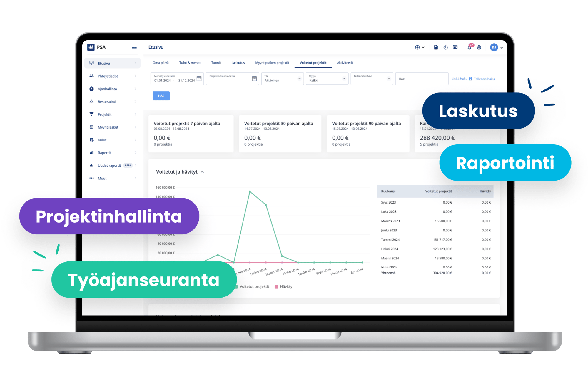This screenshot has width=588, height=385.
Task: Open Raportit in the sidebar
Action: [x=113, y=153]
